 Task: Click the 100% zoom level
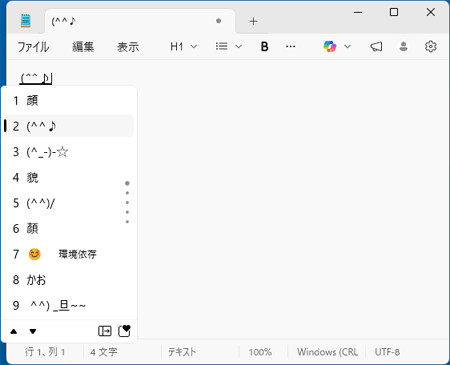pyautogui.click(x=260, y=352)
